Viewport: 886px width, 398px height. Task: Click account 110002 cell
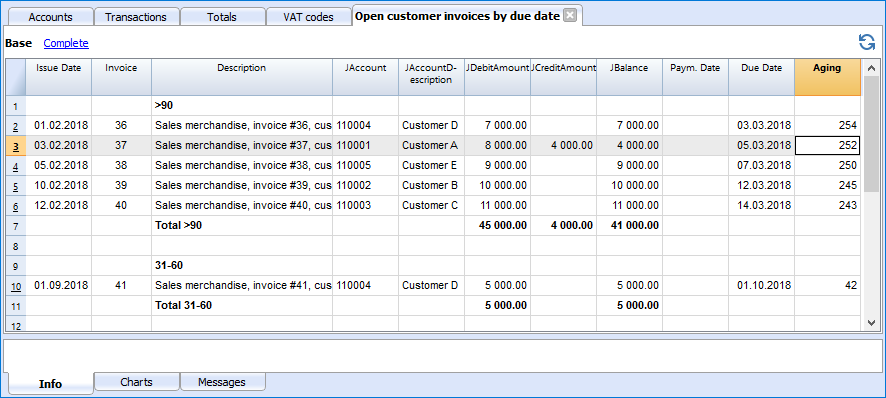coord(366,185)
